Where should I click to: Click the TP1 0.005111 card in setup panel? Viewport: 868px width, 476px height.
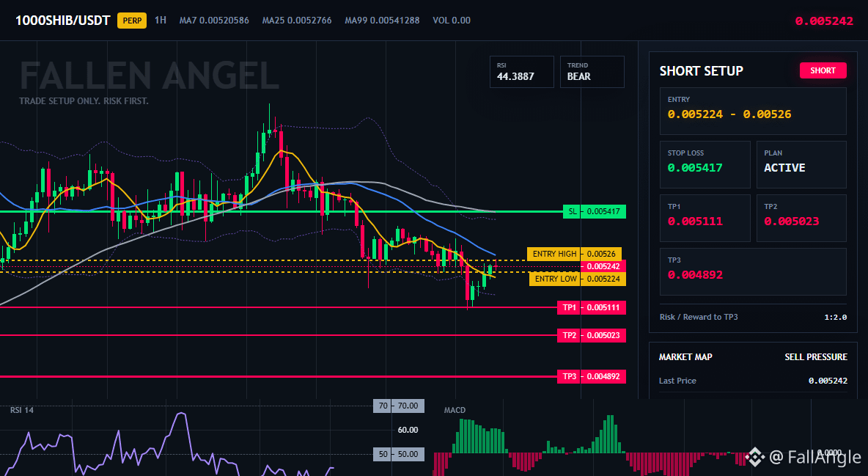705,218
